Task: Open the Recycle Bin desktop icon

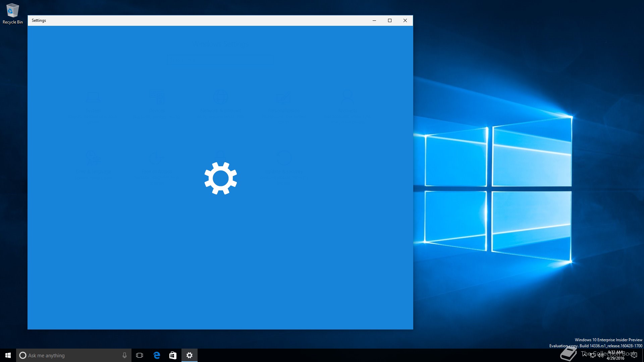Action: coord(13,14)
